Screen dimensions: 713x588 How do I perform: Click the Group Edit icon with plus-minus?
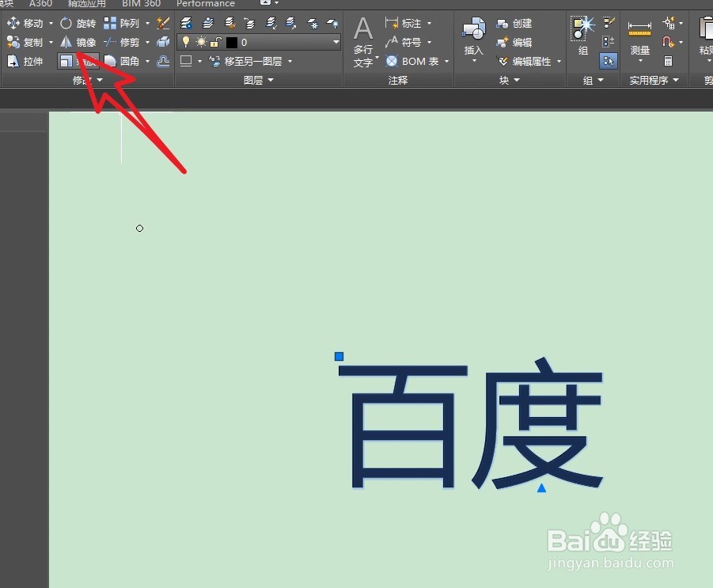click(x=609, y=42)
